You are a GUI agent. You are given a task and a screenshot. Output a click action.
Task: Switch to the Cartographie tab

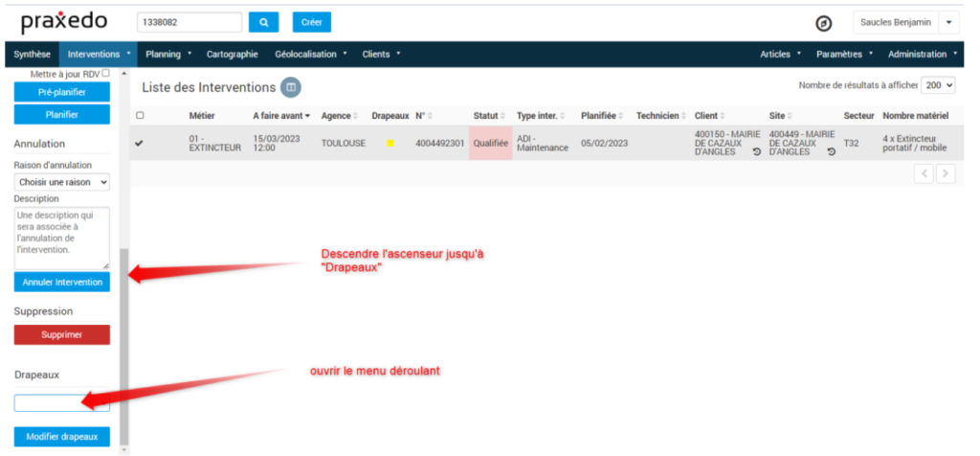(233, 55)
